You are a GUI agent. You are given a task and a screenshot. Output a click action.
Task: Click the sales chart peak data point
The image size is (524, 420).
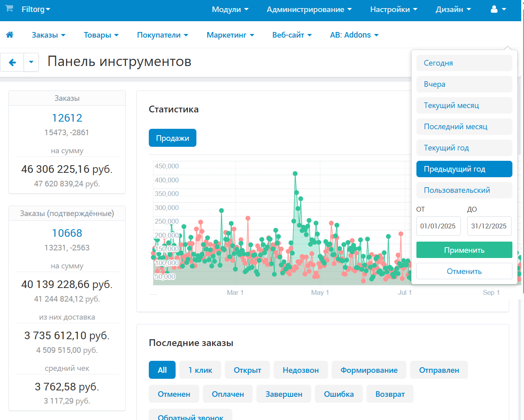click(295, 174)
